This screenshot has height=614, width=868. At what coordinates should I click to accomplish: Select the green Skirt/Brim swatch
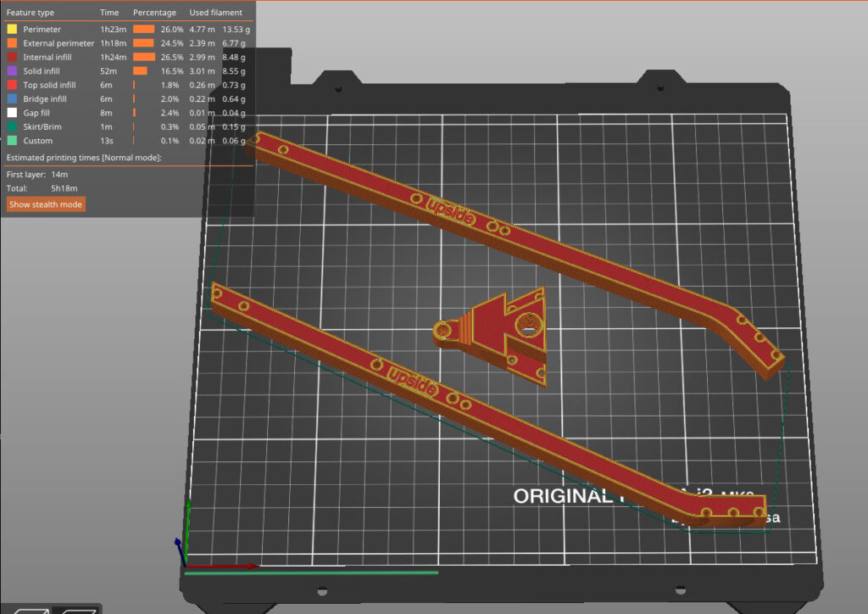pyautogui.click(x=12, y=126)
